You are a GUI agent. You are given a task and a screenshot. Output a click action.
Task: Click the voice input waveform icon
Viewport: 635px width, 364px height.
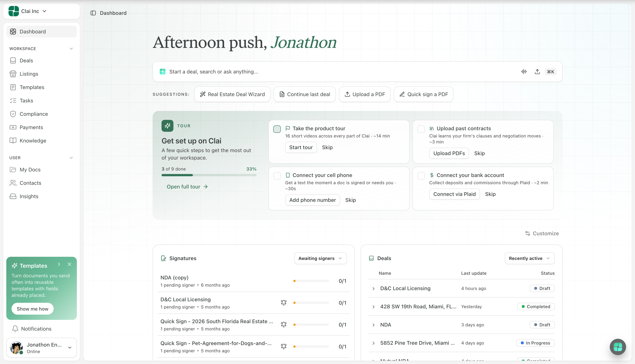point(524,72)
